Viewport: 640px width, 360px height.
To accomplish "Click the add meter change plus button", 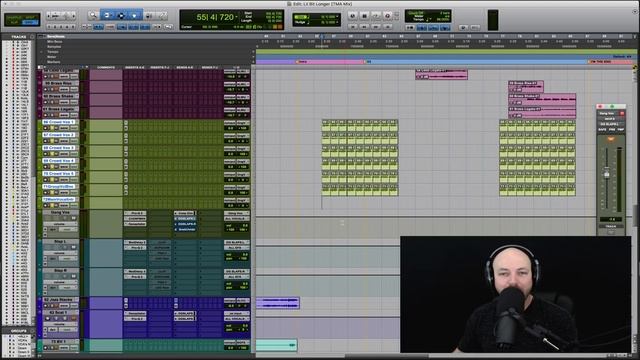I will (253, 57).
